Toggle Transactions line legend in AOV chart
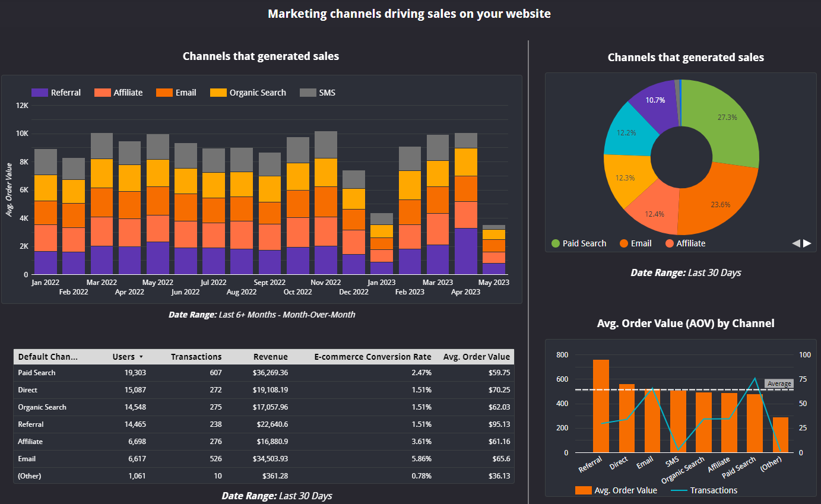821x504 pixels. click(x=704, y=490)
